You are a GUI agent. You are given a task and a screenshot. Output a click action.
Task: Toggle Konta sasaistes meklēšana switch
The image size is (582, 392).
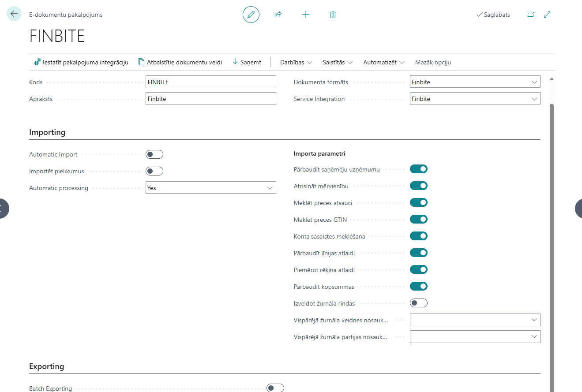(419, 236)
